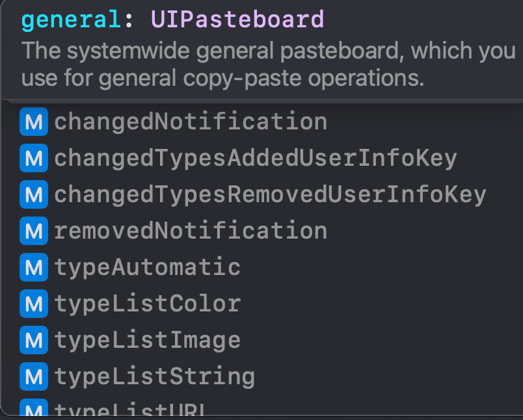Click the M icon beside typeListImage
Screen dimensions: 523x420
coord(34,340)
